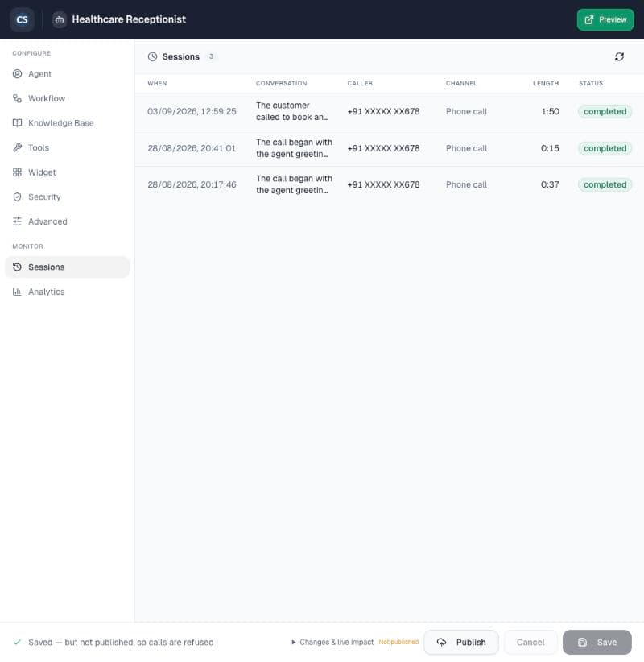Viewport: 644px width, 662px height.
Task: Expand Changes & live impact disclosure
Action: (332, 642)
